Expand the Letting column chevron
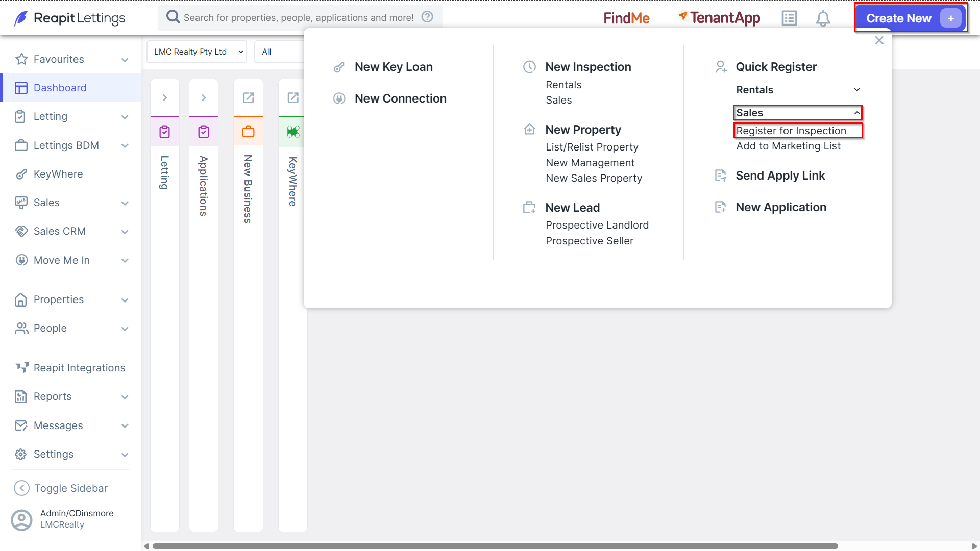Image resolution: width=980 pixels, height=551 pixels. click(165, 97)
